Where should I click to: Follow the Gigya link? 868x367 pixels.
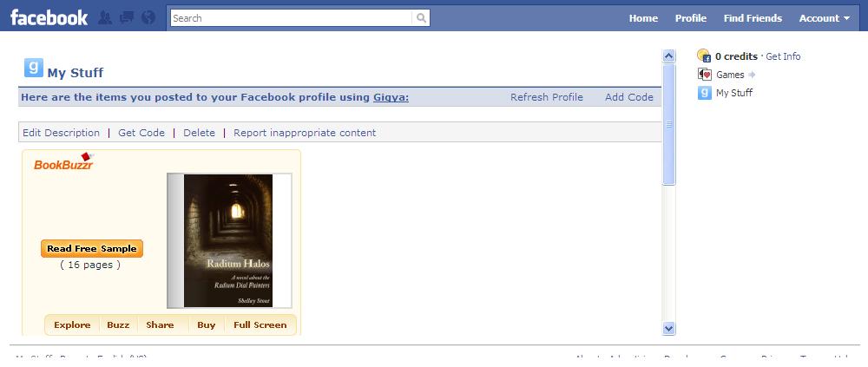(391, 97)
